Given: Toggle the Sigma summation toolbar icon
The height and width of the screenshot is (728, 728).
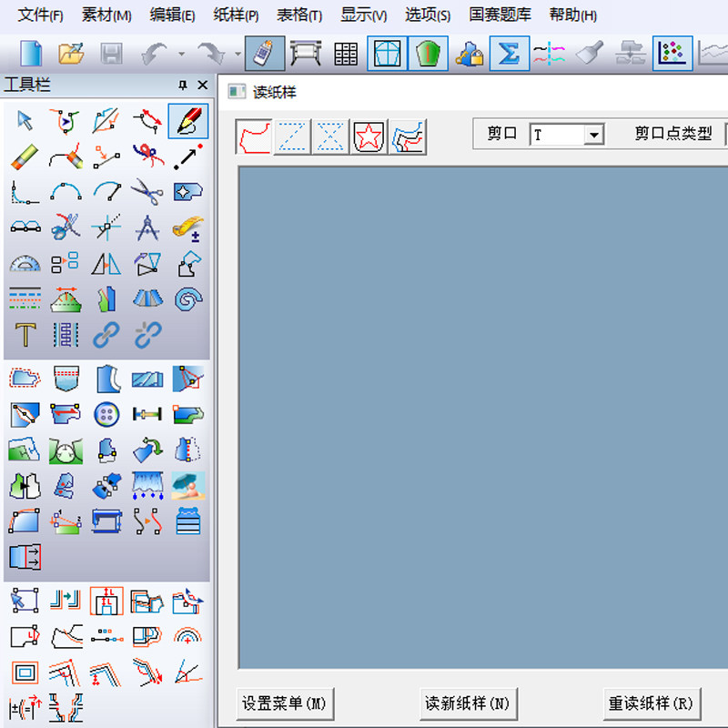Looking at the screenshot, I should (510, 54).
